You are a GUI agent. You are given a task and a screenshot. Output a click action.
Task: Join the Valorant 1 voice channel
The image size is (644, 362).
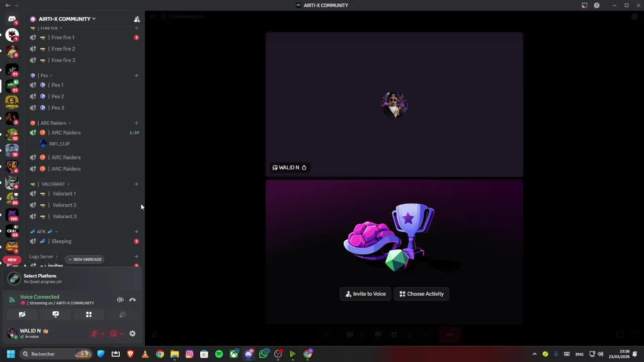(x=84, y=194)
